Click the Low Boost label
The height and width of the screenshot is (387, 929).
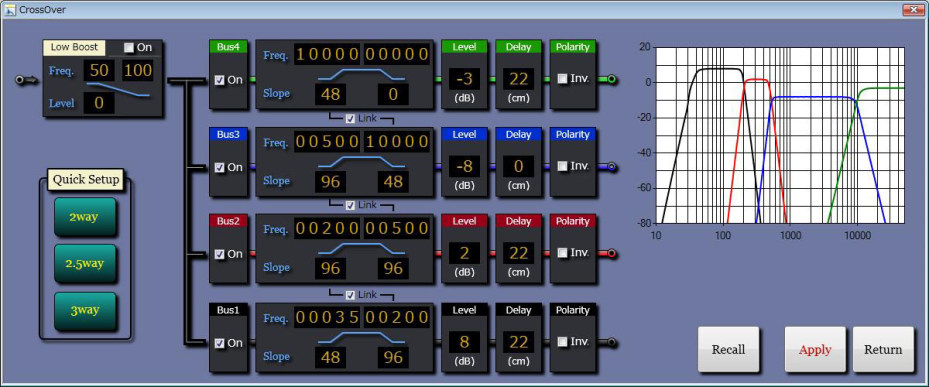point(74,47)
